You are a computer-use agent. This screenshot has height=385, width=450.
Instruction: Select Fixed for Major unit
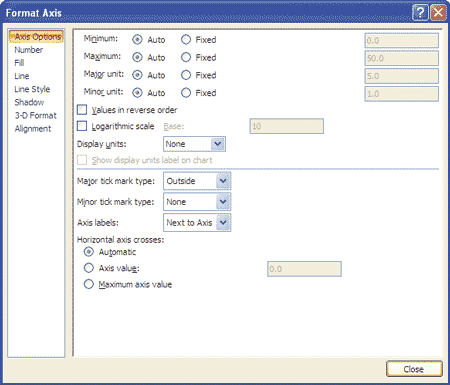tap(186, 75)
